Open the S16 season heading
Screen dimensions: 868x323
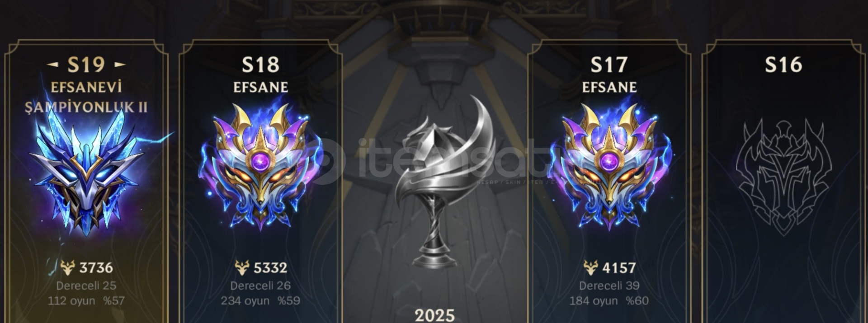pyautogui.click(x=783, y=65)
